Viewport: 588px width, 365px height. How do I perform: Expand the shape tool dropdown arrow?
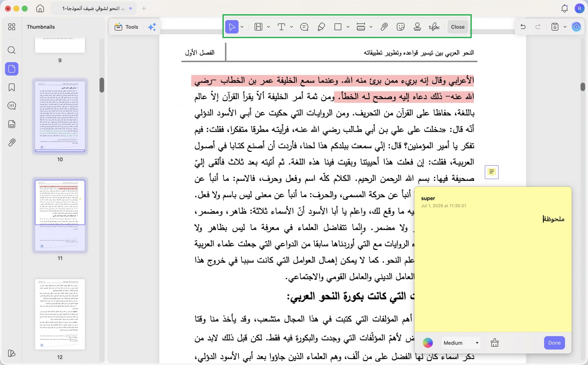point(348,27)
